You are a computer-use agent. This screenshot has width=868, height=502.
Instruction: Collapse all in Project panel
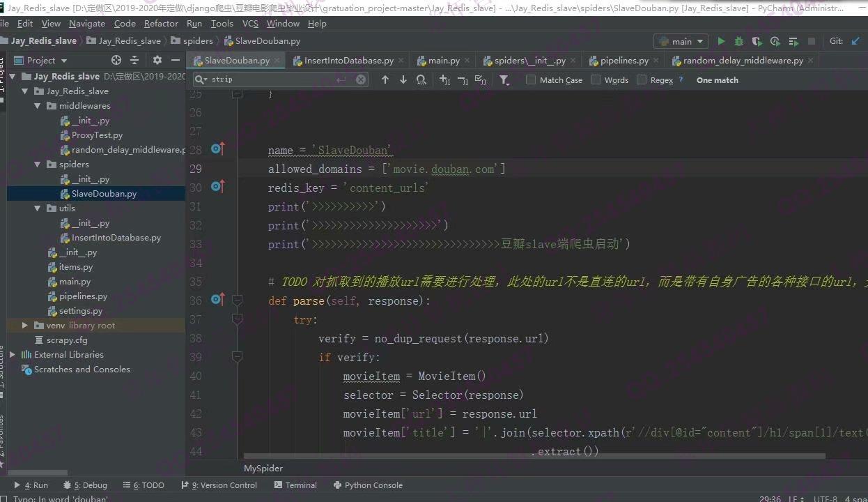(x=136, y=60)
